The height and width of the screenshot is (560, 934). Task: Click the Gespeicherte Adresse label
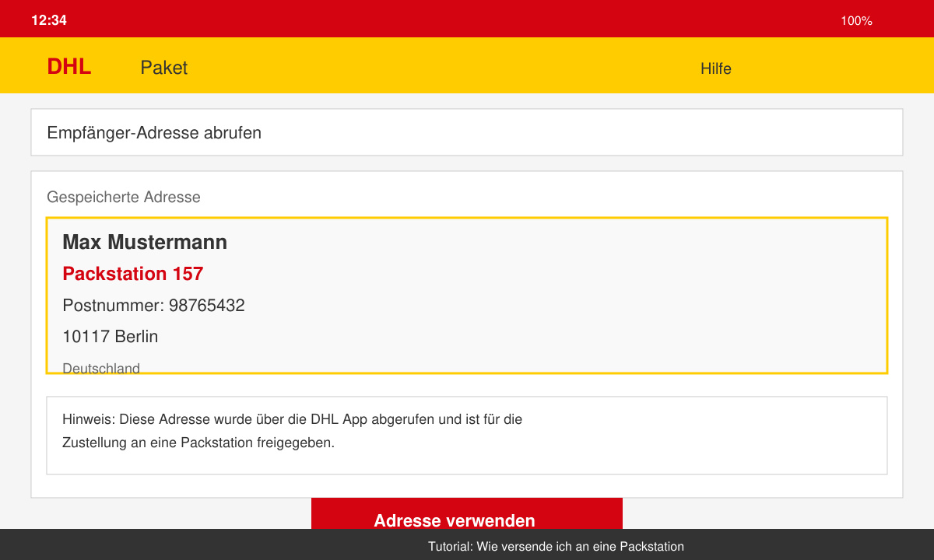click(123, 198)
